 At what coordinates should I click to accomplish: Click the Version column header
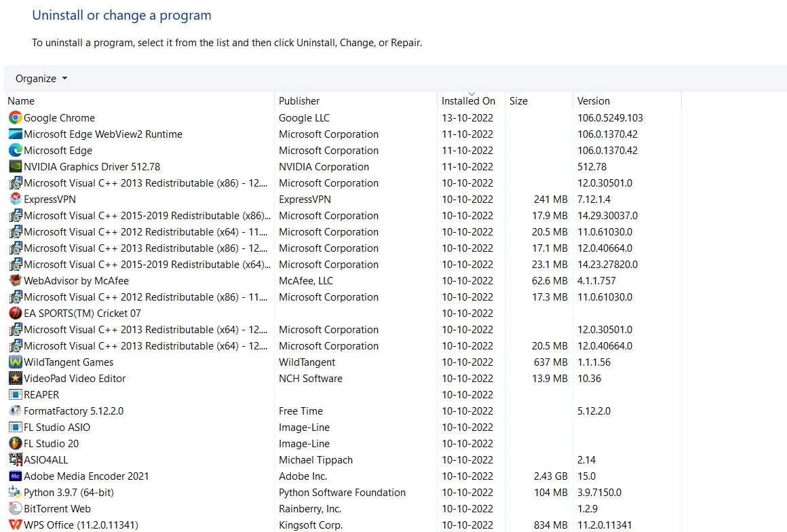[593, 100]
